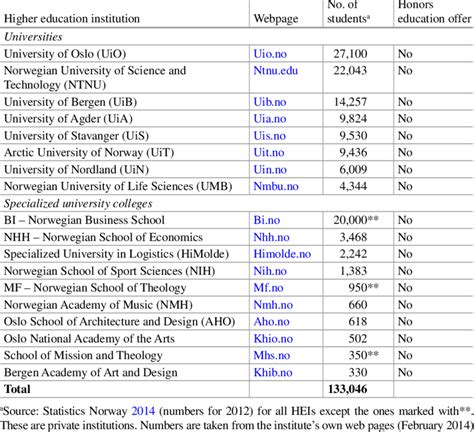Click the 9,436 value
The width and height of the screenshot is (474, 432).
tap(353, 152)
